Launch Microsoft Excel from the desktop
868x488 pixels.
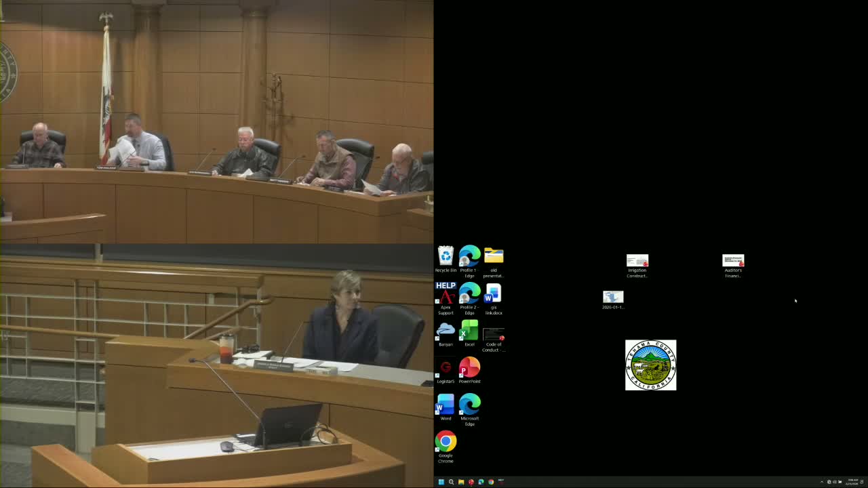point(469,332)
